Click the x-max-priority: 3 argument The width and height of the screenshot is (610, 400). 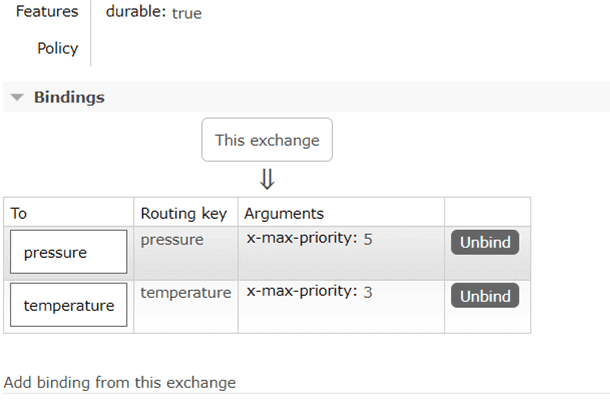click(310, 293)
